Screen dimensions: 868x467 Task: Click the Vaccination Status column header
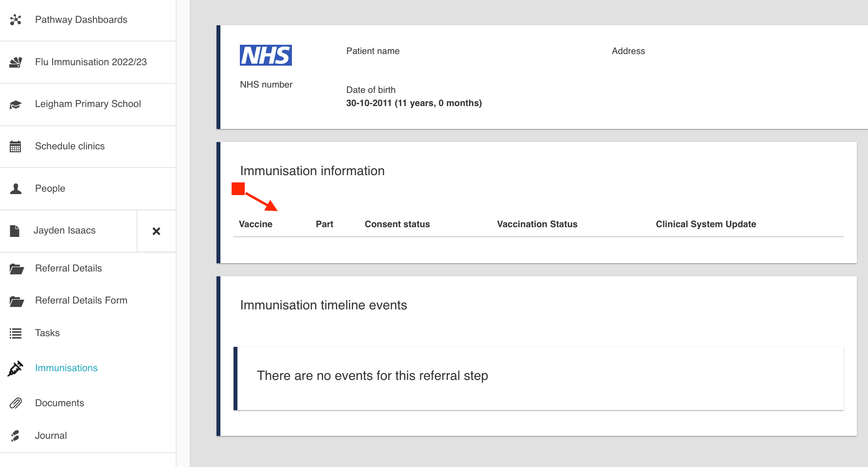click(537, 224)
